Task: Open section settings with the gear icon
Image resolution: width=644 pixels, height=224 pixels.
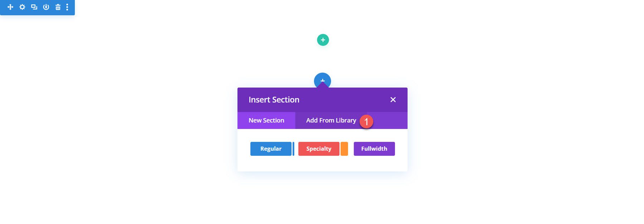Action: 22,6
